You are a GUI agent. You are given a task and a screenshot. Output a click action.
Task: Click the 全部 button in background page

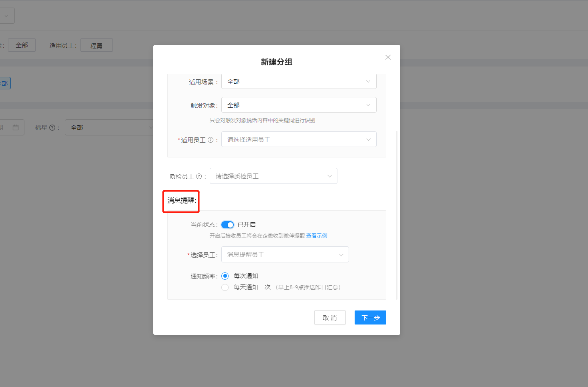click(x=22, y=45)
